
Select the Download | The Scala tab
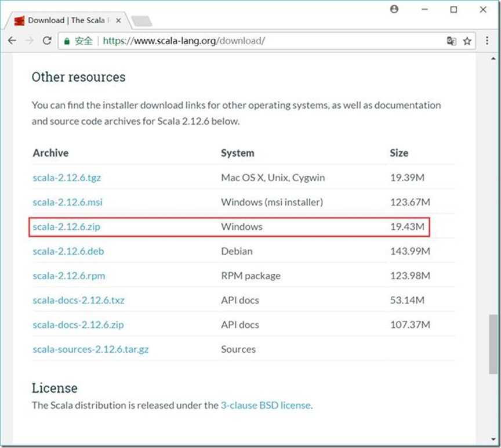pos(67,20)
